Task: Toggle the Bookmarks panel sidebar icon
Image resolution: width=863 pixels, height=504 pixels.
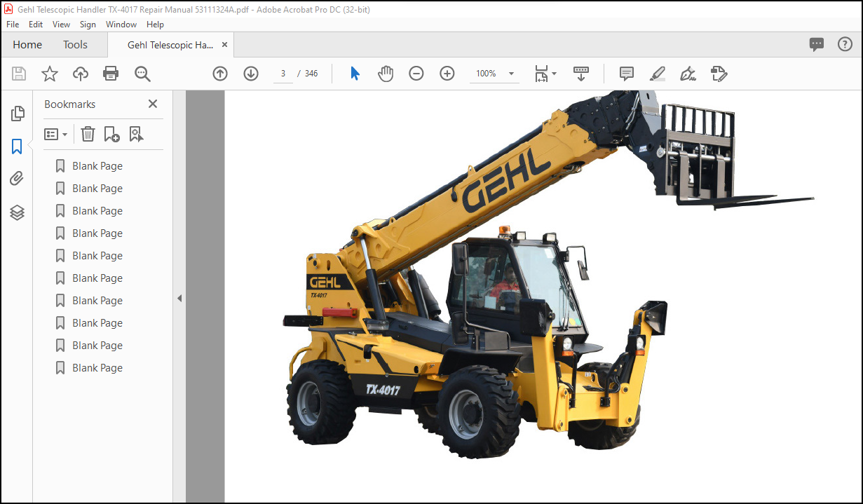Action: [x=18, y=147]
